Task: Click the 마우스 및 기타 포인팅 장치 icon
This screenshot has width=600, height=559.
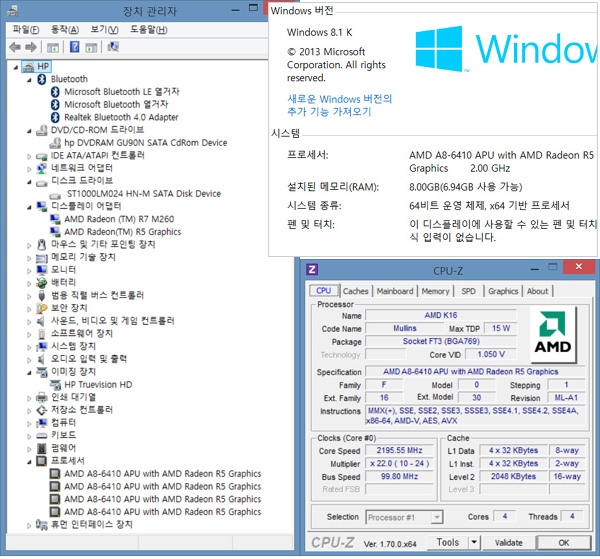Action: pos(42,244)
